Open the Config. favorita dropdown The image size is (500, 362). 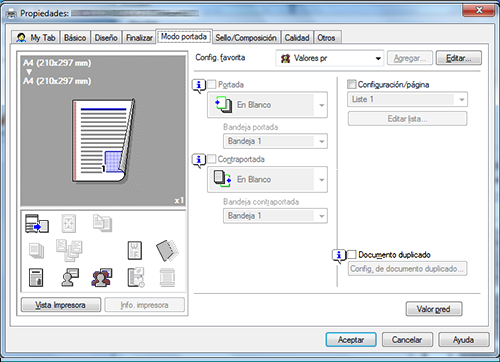(330, 58)
